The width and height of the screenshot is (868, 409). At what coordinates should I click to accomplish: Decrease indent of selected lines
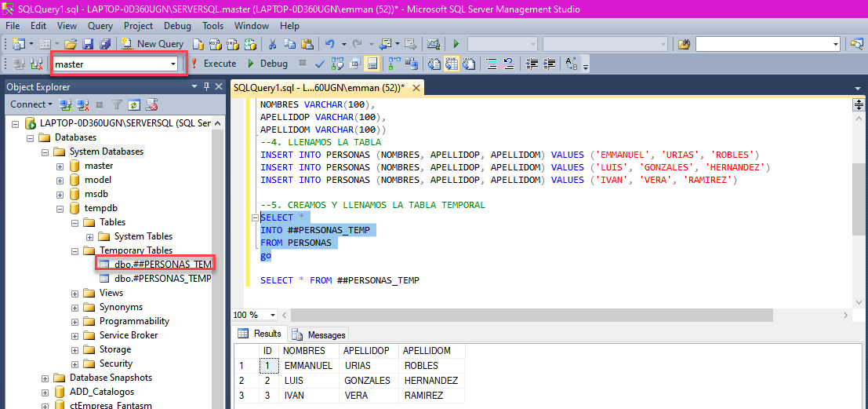pos(532,64)
